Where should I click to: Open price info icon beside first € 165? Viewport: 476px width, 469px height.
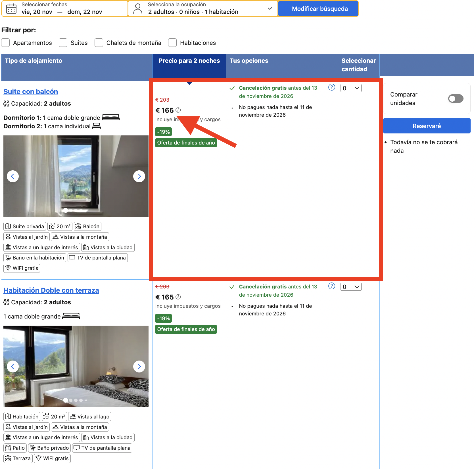tap(178, 110)
